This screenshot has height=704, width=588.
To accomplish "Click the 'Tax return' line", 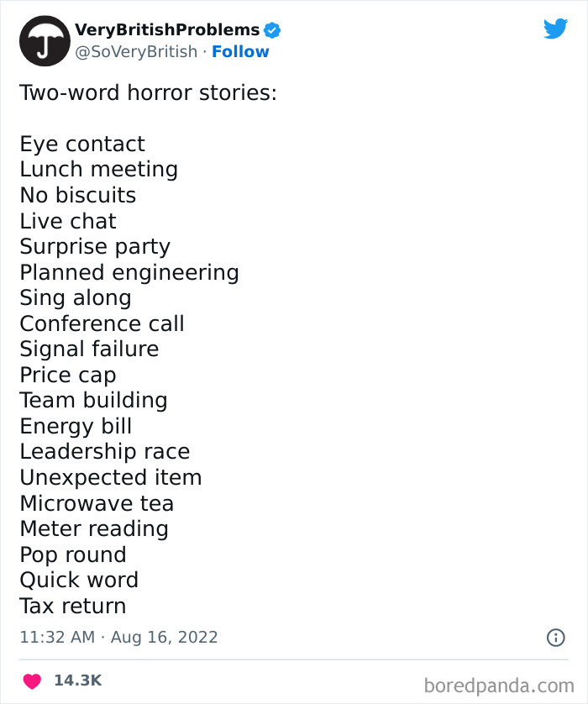I will click(x=73, y=606).
